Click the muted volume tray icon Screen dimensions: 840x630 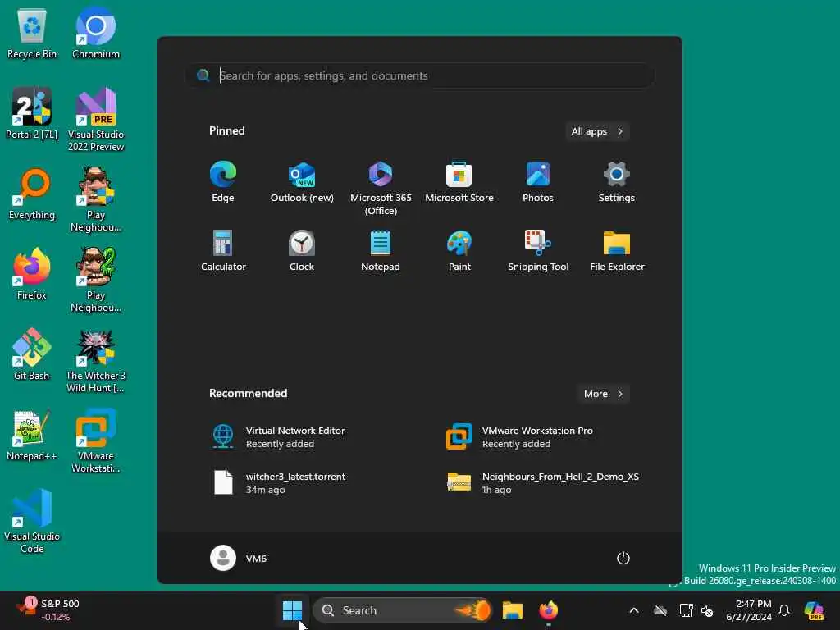(707, 610)
